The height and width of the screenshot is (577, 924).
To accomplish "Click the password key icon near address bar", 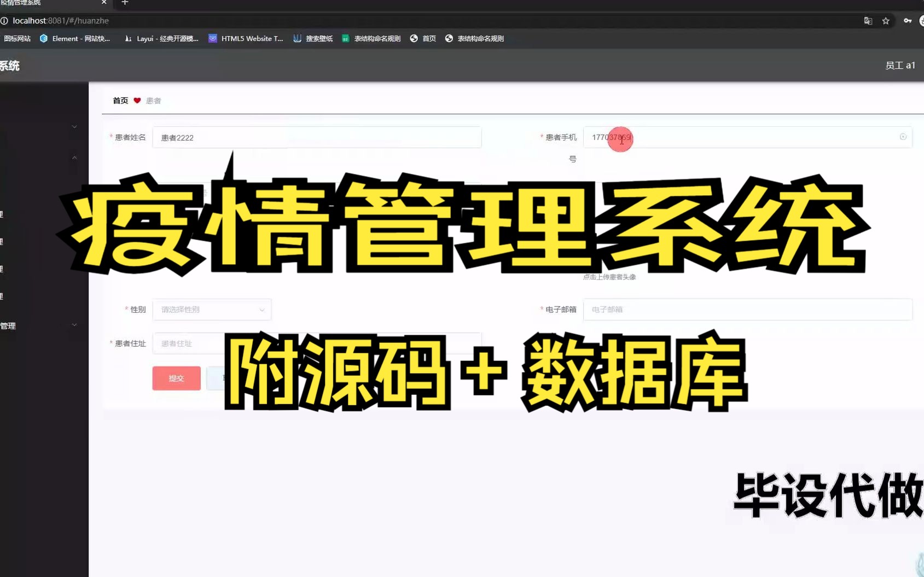I will point(906,20).
